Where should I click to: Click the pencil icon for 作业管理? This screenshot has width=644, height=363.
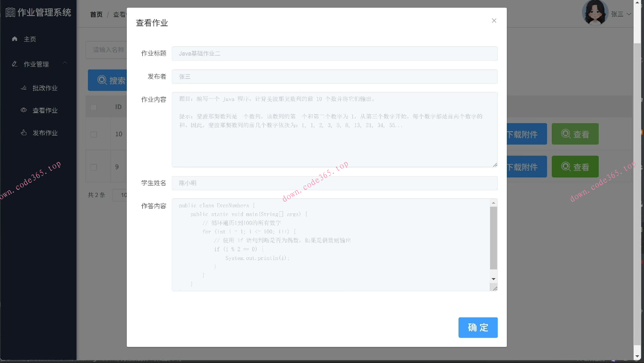(x=14, y=64)
